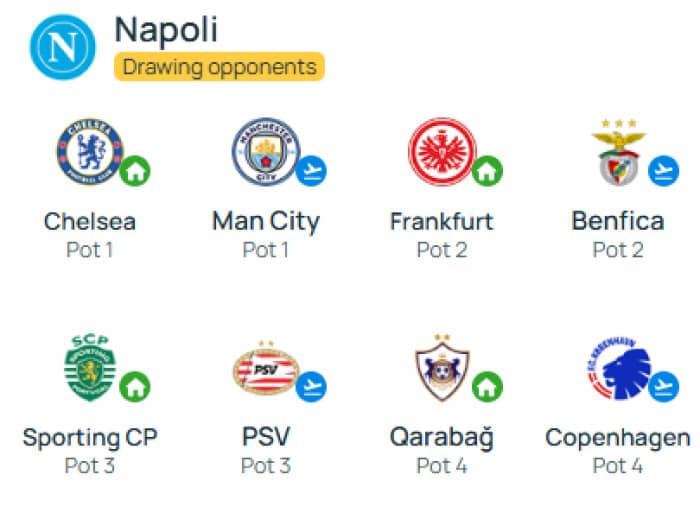The height and width of the screenshot is (506, 700).
Task: Open the Napoli team name heading
Action: (x=166, y=30)
